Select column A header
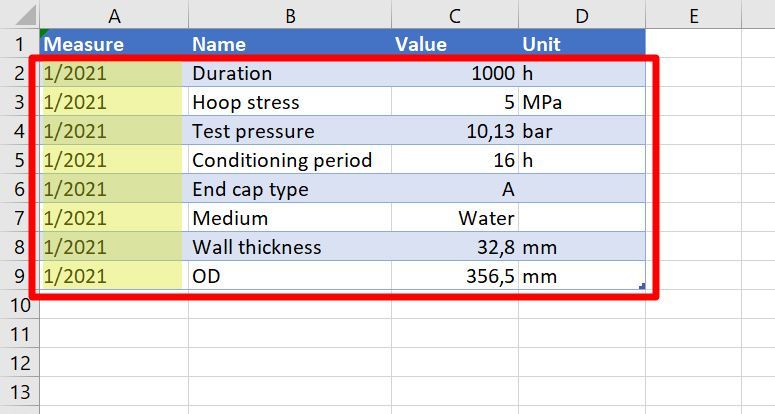The width and height of the screenshot is (775, 414). tap(114, 14)
